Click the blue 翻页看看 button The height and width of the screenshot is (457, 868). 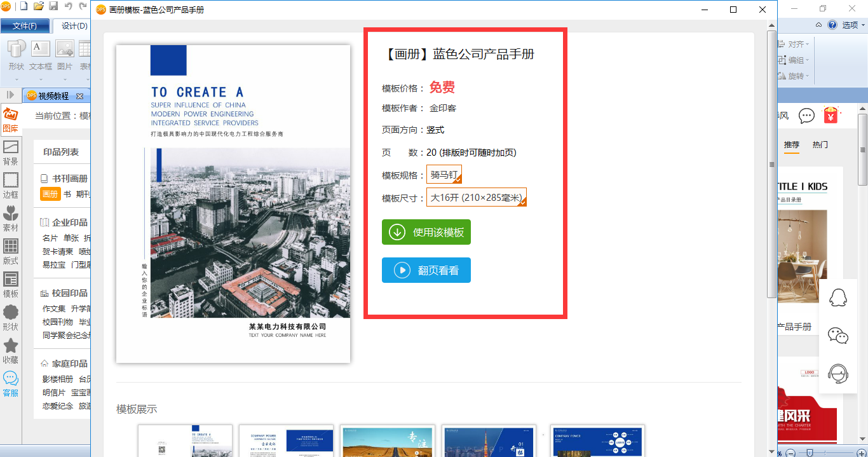tap(426, 270)
